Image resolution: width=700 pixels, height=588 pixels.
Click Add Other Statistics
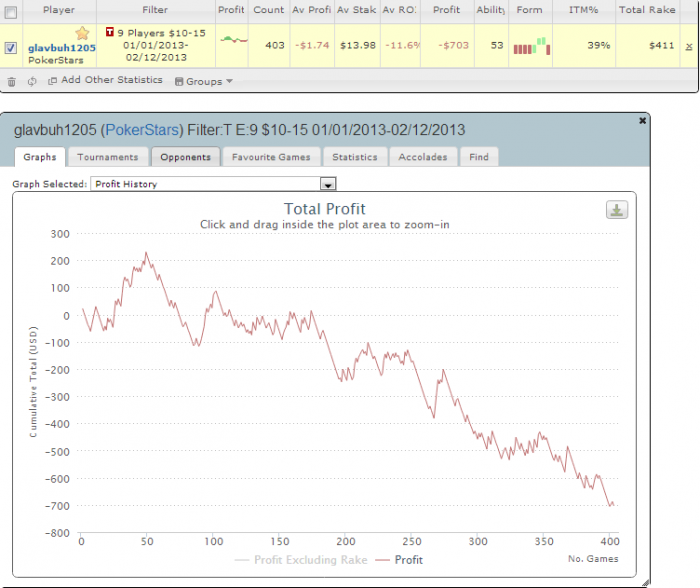112,80
